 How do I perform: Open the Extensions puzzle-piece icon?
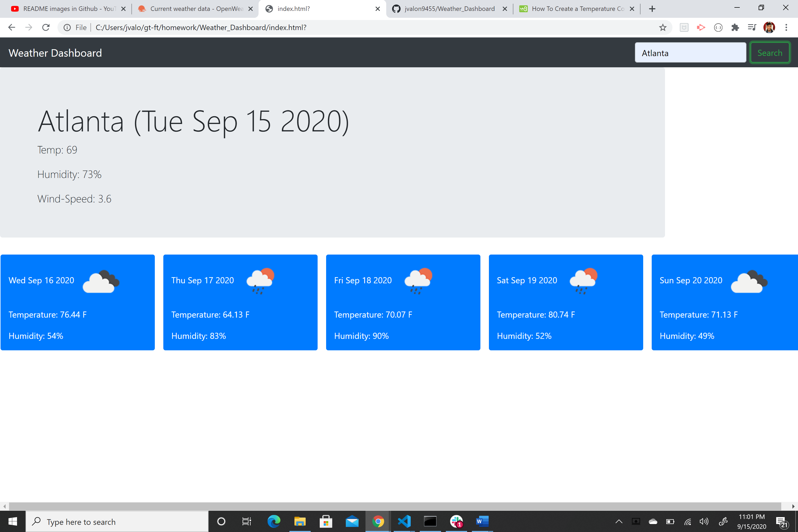735,27
